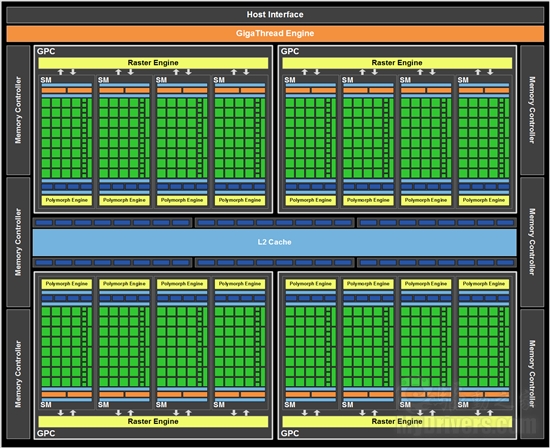
Task: Click the Host Interface block
Action: pos(275,15)
